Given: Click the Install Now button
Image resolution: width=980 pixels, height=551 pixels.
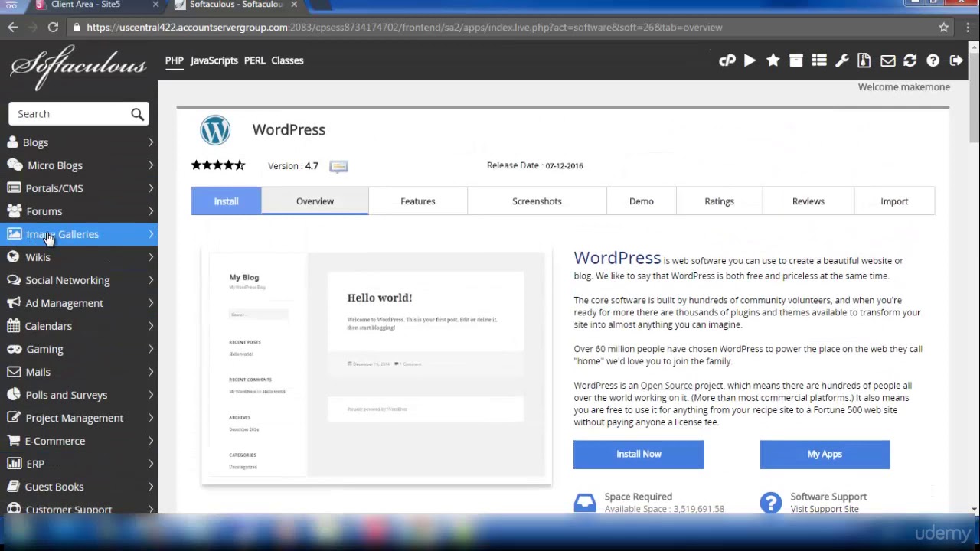Looking at the screenshot, I should tap(639, 455).
